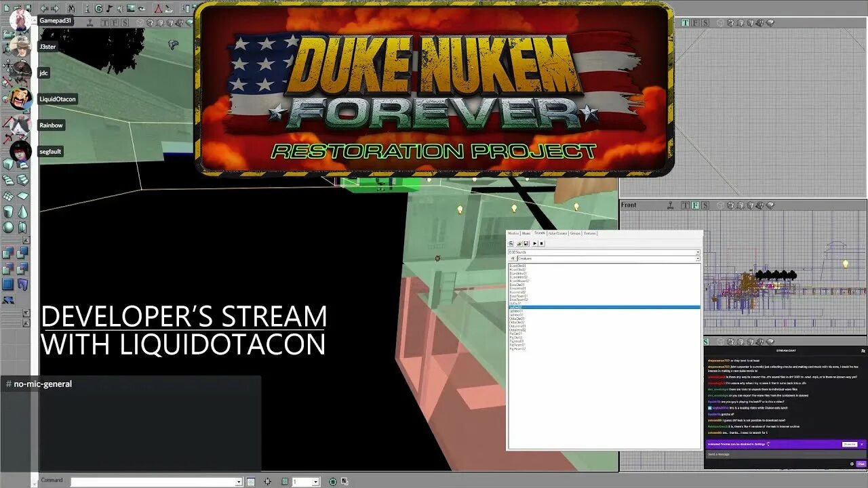Open the Command history dropdown arrow
This screenshot has width=868, height=488.
239,481
